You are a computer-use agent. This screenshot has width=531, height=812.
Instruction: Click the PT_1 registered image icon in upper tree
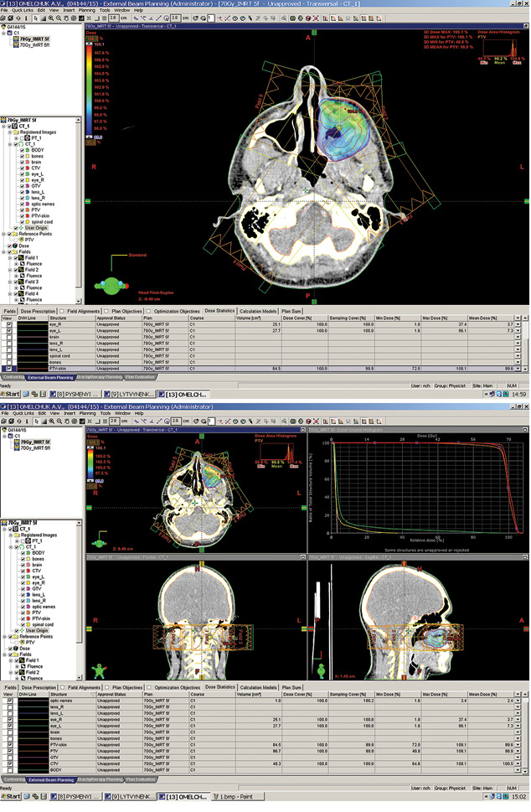(x=28, y=138)
